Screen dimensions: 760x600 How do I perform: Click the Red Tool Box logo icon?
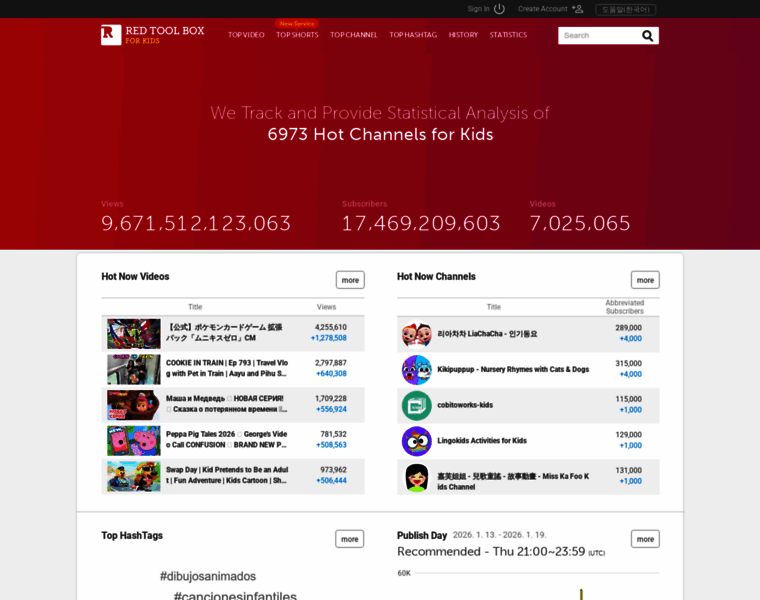(111, 35)
